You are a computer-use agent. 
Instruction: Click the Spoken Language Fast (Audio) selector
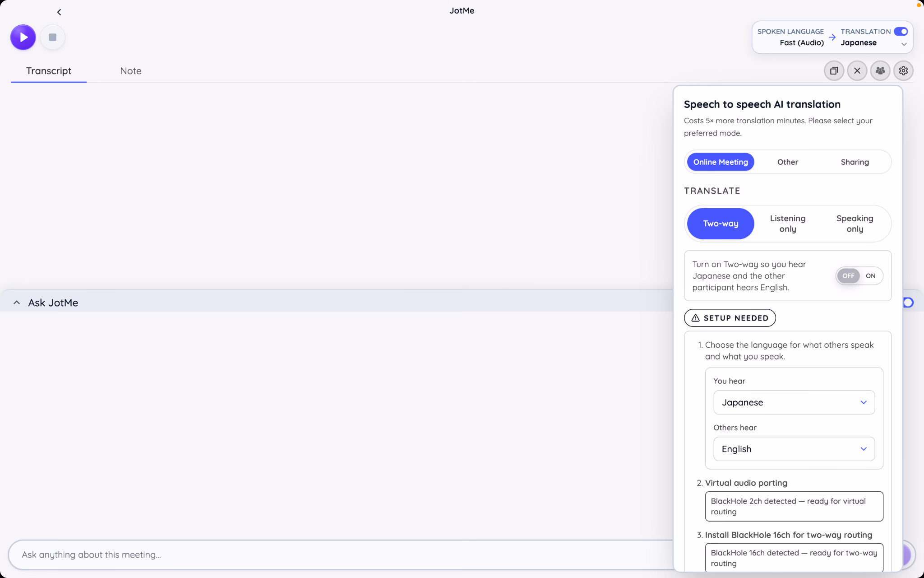pyautogui.click(x=790, y=37)
